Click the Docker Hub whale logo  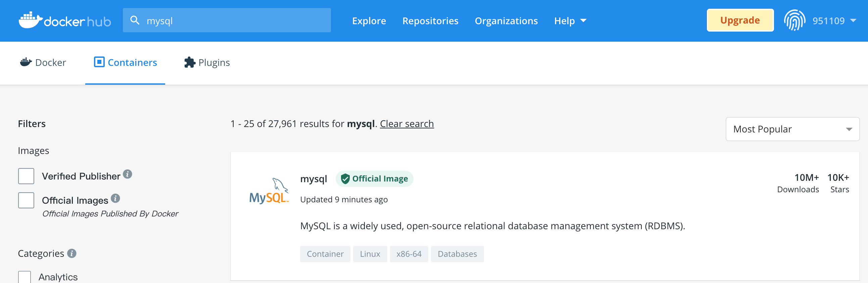[x=65, y=21]
